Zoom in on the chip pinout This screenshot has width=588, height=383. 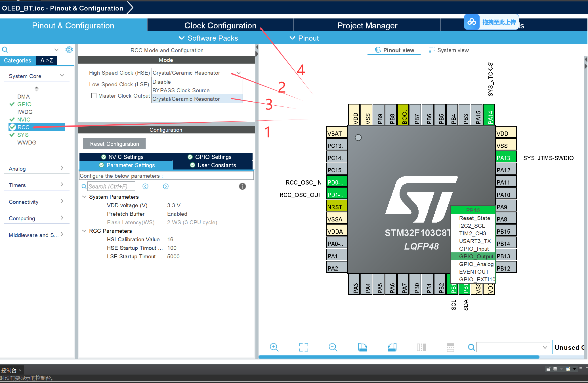click(x=274, y=347)
